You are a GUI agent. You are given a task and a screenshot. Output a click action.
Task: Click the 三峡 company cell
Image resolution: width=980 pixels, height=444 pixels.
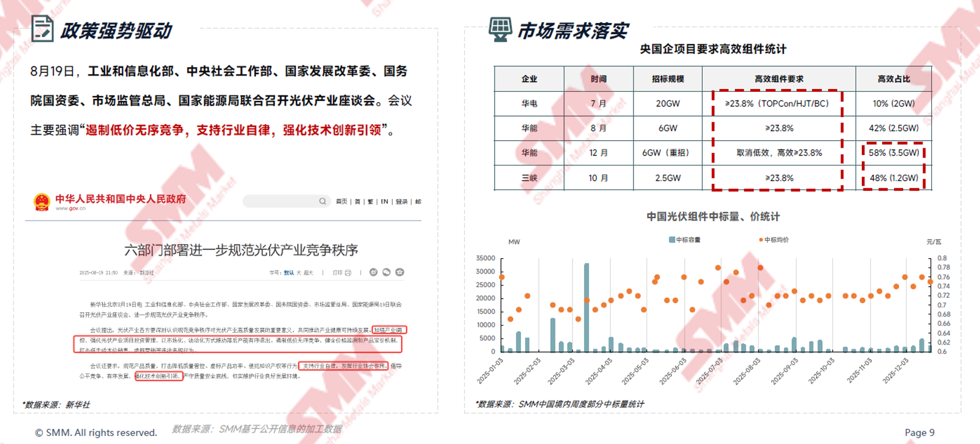pos(529,178)
